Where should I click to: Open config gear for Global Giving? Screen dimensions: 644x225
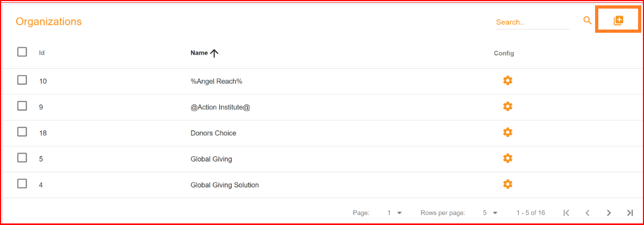tap(507, 158)
